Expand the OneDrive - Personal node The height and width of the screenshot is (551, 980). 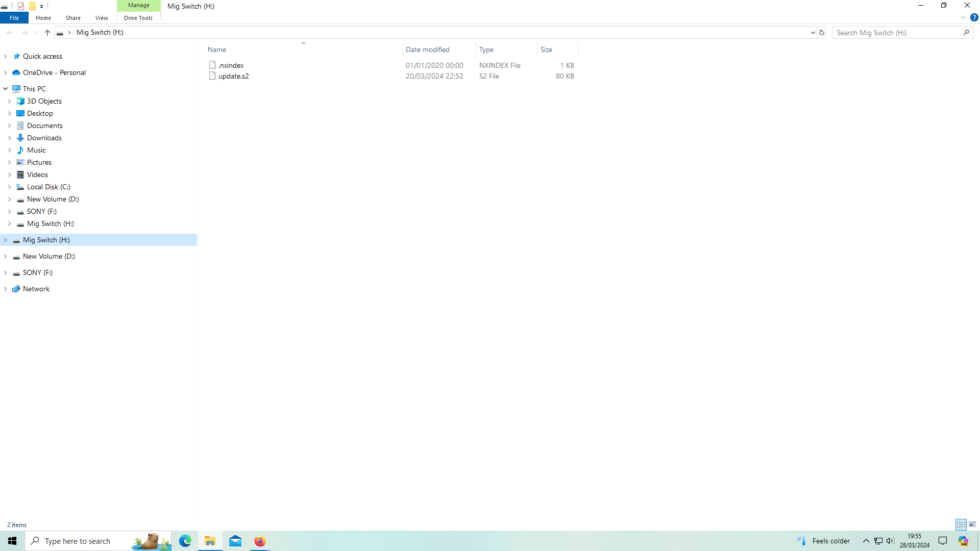point(6,72)
